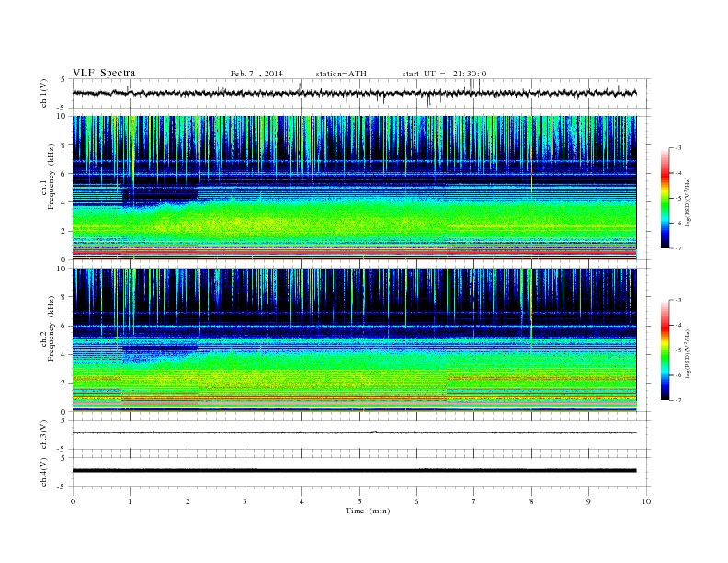Click the log(PSD) label beside ch.1 color bar
The height and width of the screenshot is (563, 728).
pos(688,201)
